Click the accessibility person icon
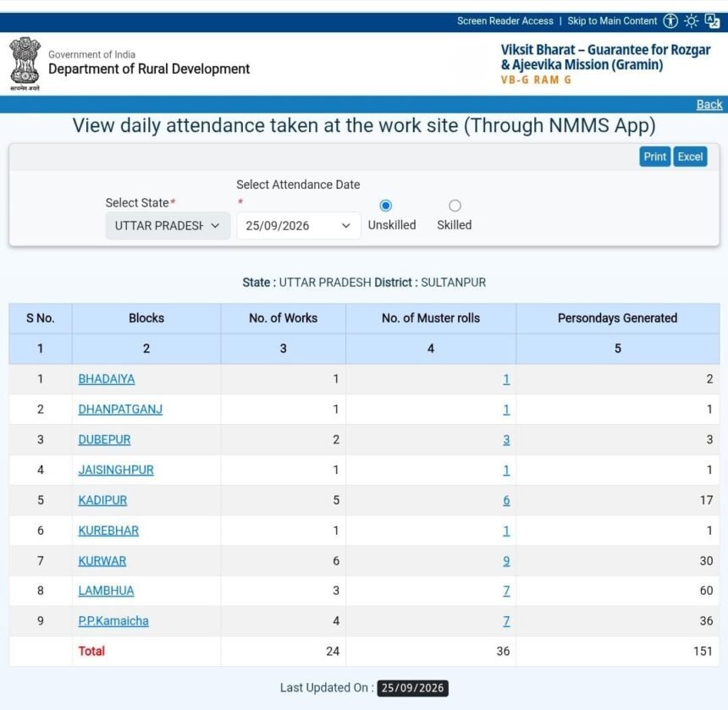The width and height of the screenshot is (728, 710). click(670, 21)
